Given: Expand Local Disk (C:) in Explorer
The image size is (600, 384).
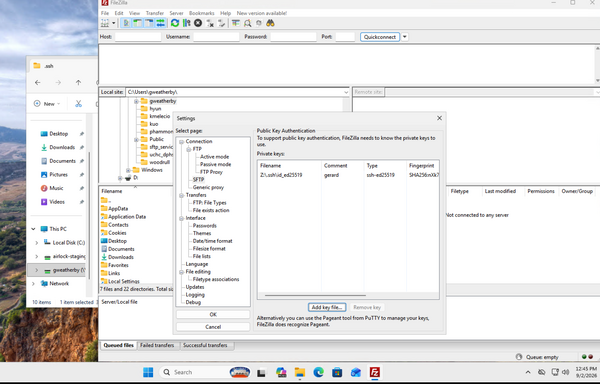Looking at the screenshot, I should pos(37,243).
